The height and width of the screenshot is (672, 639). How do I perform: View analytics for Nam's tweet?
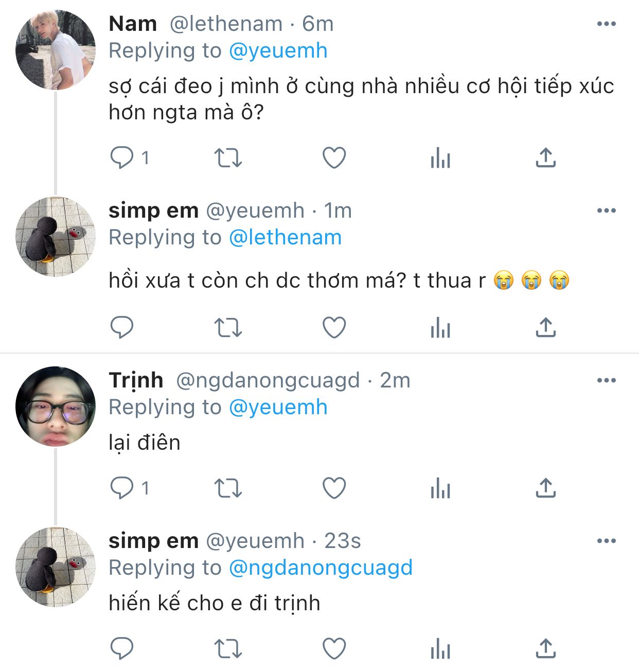click(440, 157)
